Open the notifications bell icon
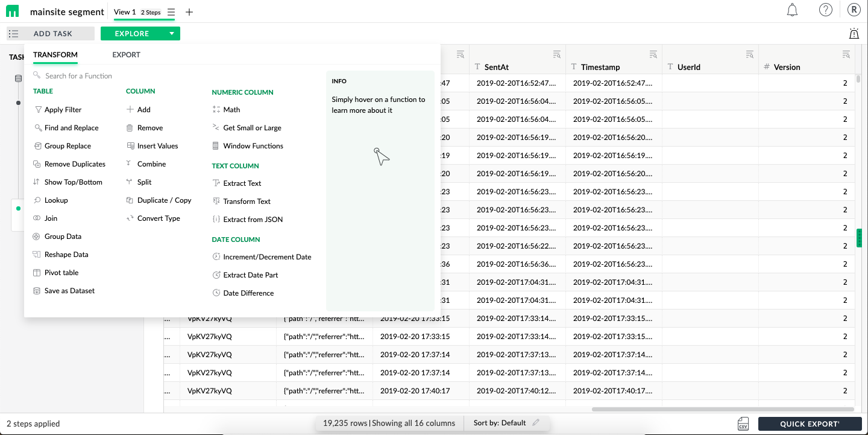 coord(793,10)
